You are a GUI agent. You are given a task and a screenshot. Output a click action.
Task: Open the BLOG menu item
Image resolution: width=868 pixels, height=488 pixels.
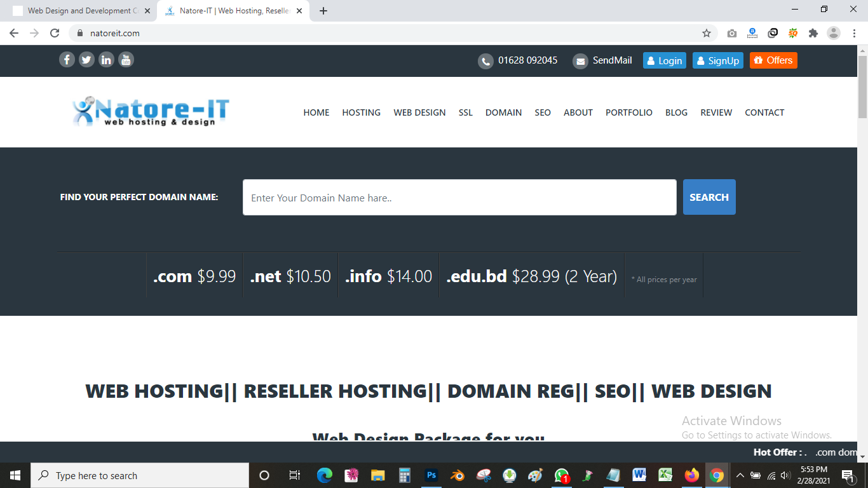(x=677, y=112)
